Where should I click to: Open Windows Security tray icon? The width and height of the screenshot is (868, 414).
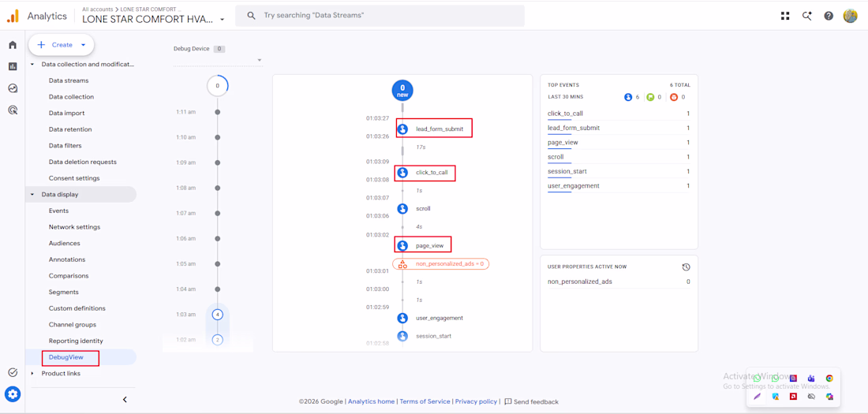[x=776, y=397]
